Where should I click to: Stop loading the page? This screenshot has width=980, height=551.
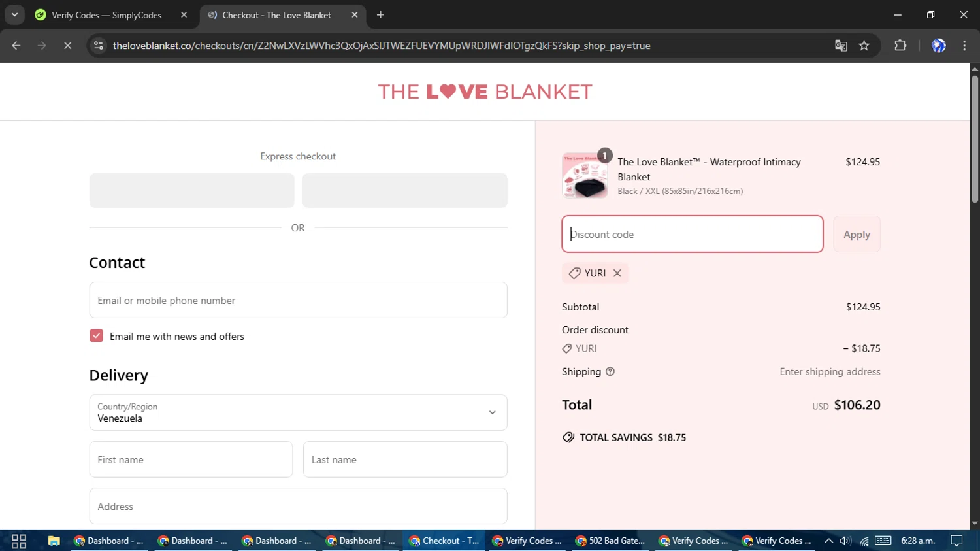click(x=67, y=46)
